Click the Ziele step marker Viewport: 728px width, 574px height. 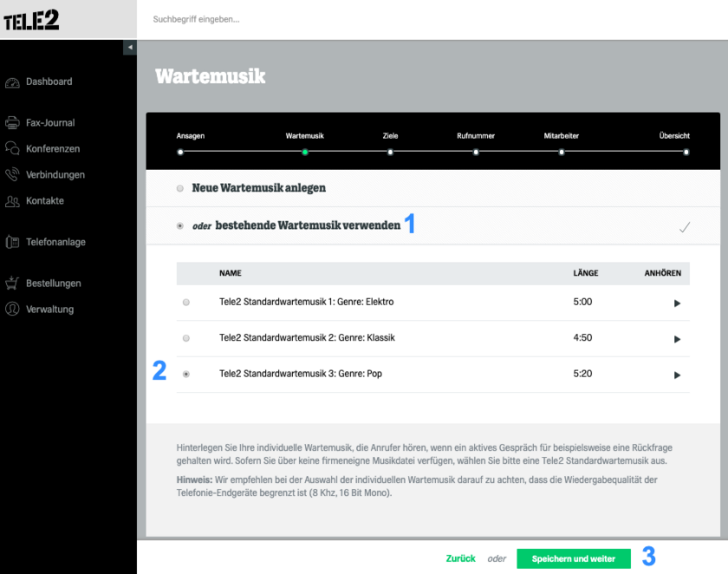click(391, 152)
